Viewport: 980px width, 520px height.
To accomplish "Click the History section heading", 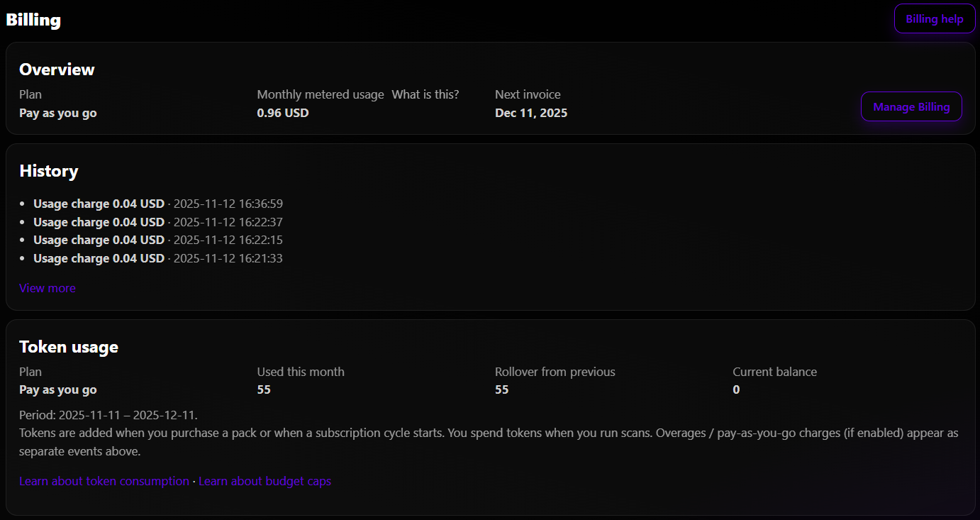I will tap(48, 171).
